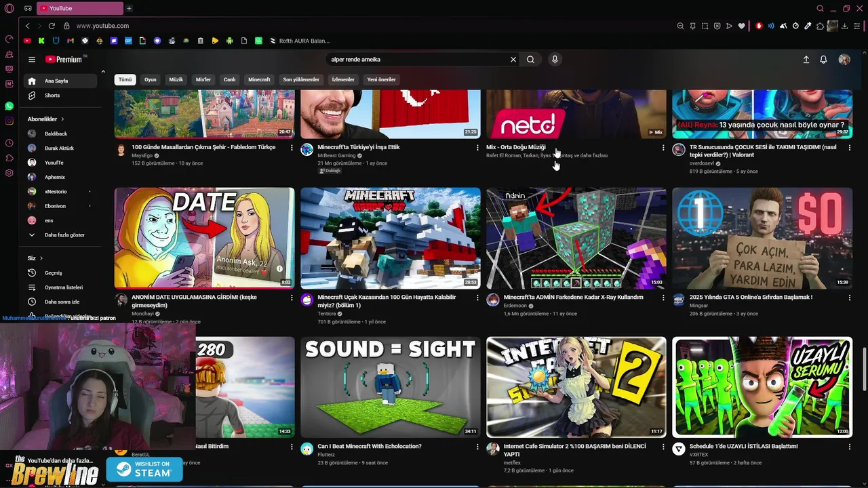The image size is (868, 488).
Task: Expand the Siz section chevron
Action: (41, 258)
